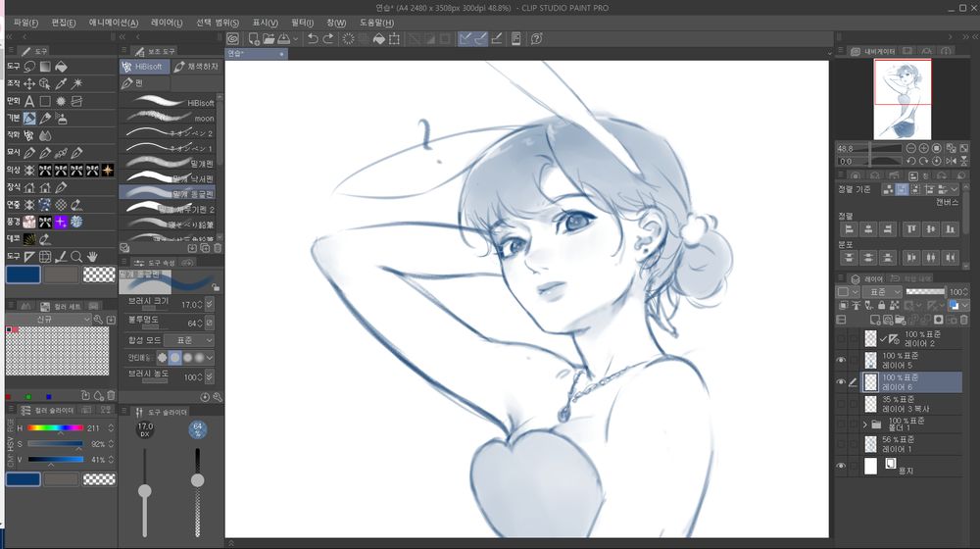
Task: Open anti-aliasing options dropdown arrow
Action: [x=210, y=358]
